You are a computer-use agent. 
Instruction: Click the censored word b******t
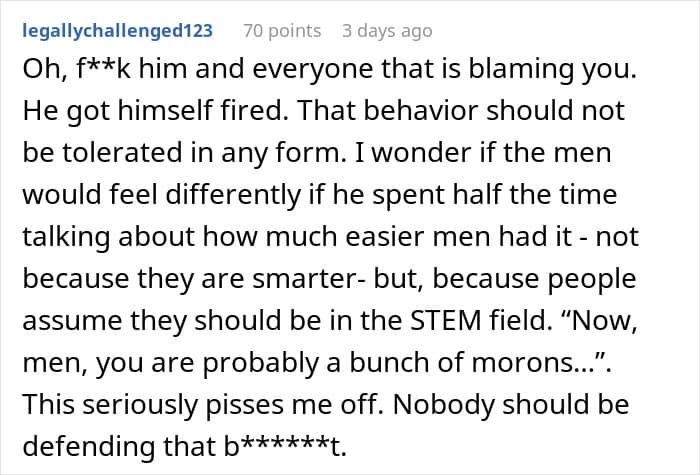tap(285, 446)
